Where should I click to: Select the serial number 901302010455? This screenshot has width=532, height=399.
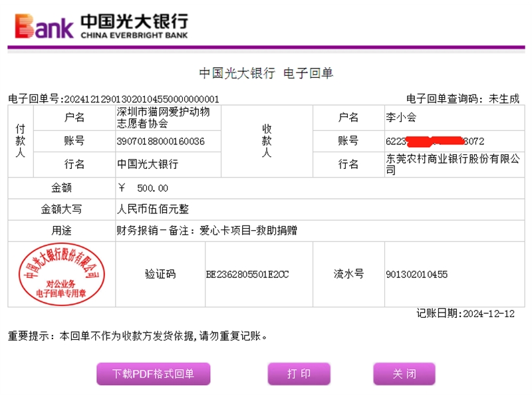[x=417, y=274]
